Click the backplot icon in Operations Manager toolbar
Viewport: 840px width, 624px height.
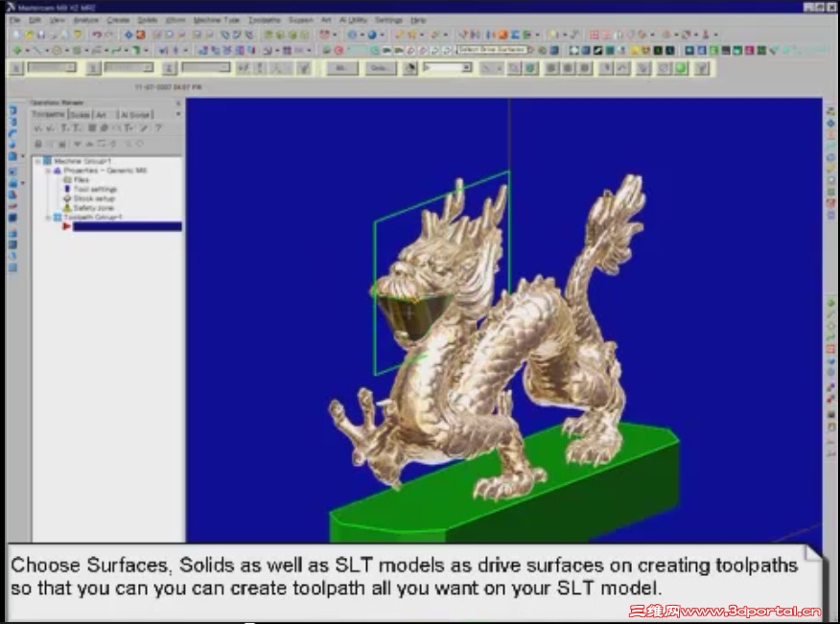[92, 128]
